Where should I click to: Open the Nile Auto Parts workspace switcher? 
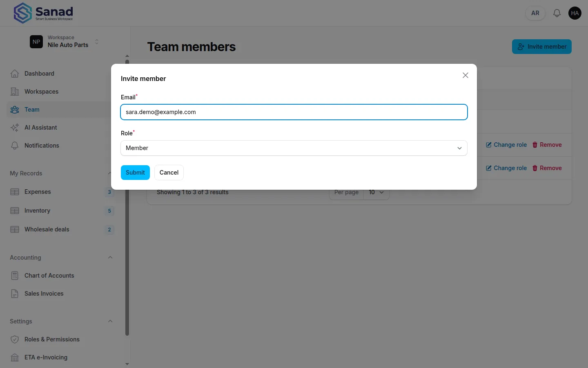click(65, 41)
